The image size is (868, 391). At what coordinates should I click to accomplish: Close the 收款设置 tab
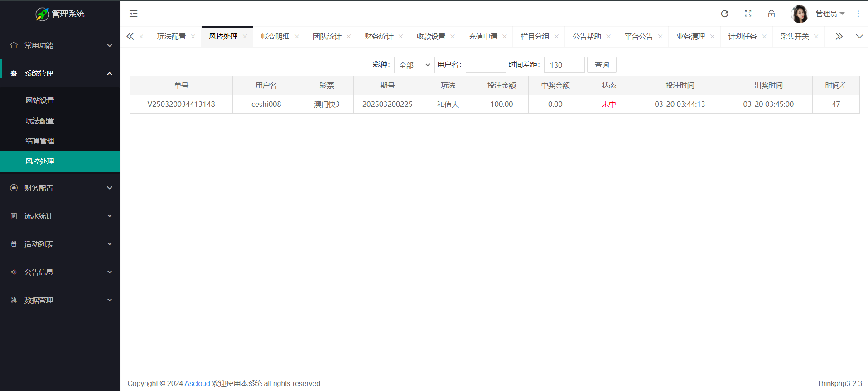pyautogui.click(x=453, y=37)
